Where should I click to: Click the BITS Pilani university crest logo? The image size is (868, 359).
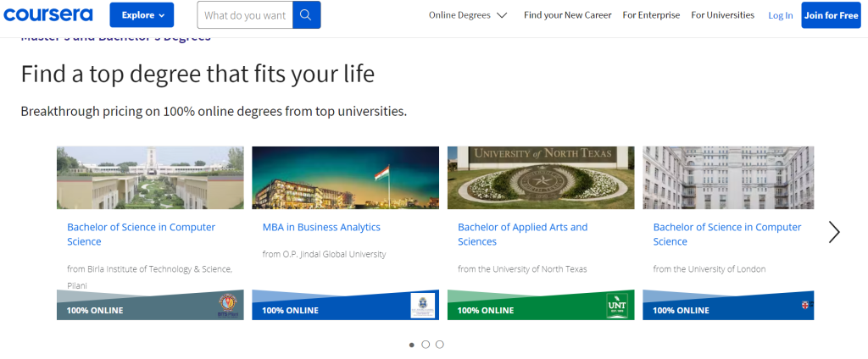click(229, 305)
